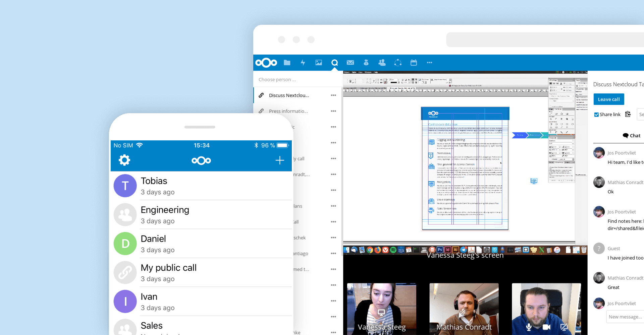Viewport: 644px width, 335px height.
Task: Select the Talk icon in header
Action: click(334, 63)
